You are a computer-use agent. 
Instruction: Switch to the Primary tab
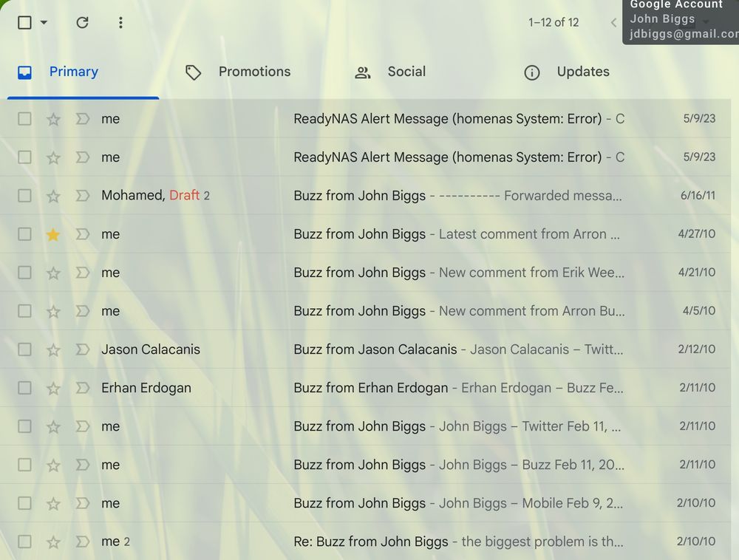point(83,72)
